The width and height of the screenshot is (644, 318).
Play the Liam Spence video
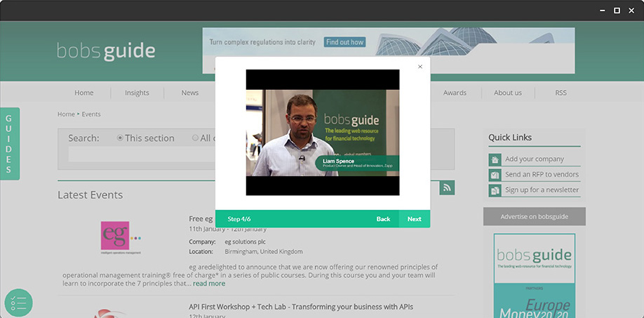[x=323, y=132]
